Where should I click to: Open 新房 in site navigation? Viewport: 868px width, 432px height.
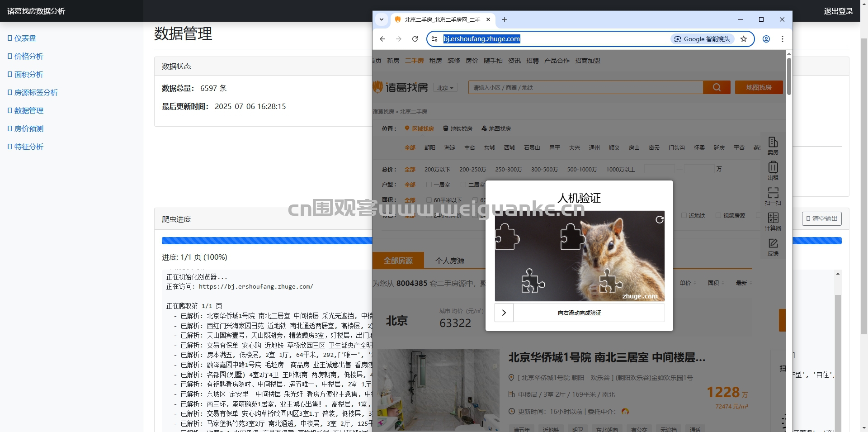393,61
